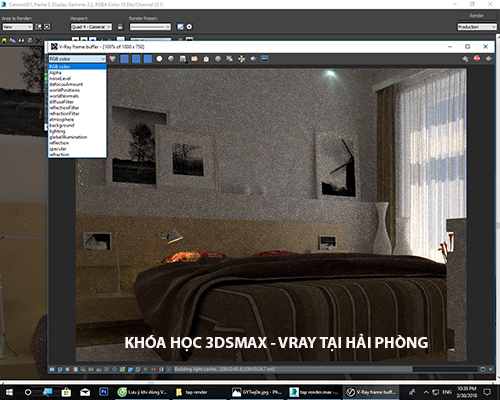Open Render Setup icon next to preset

(180, 27)
